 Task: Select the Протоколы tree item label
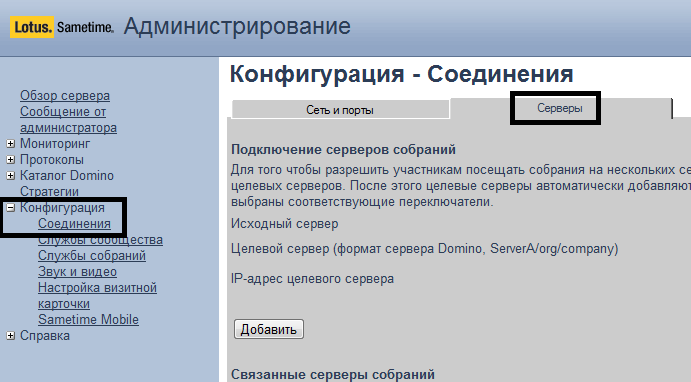[52, 159]
